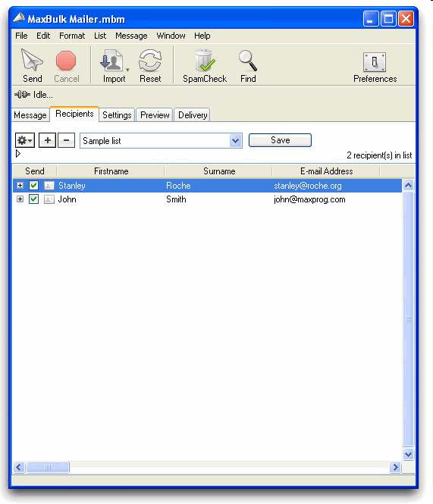Click the Save button
433x504 pixels.
[280, 140]
